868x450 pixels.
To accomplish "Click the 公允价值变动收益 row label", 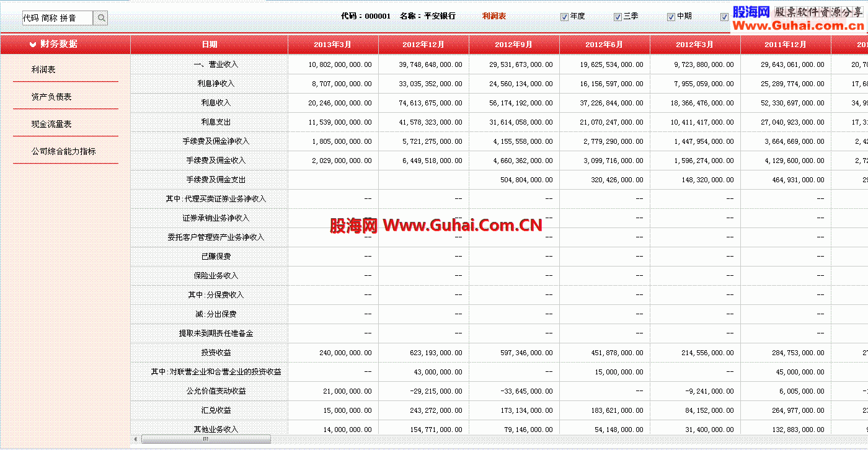I will 216,391.
